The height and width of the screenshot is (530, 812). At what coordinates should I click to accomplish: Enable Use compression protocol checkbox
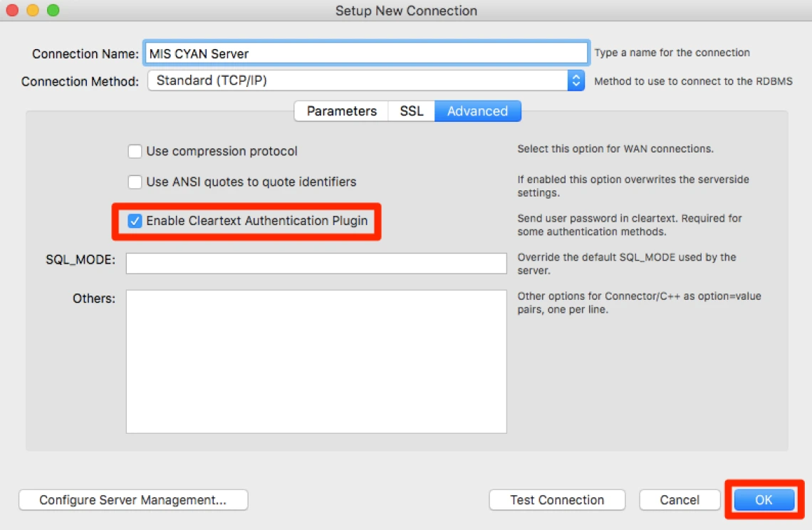click(135, 151)
